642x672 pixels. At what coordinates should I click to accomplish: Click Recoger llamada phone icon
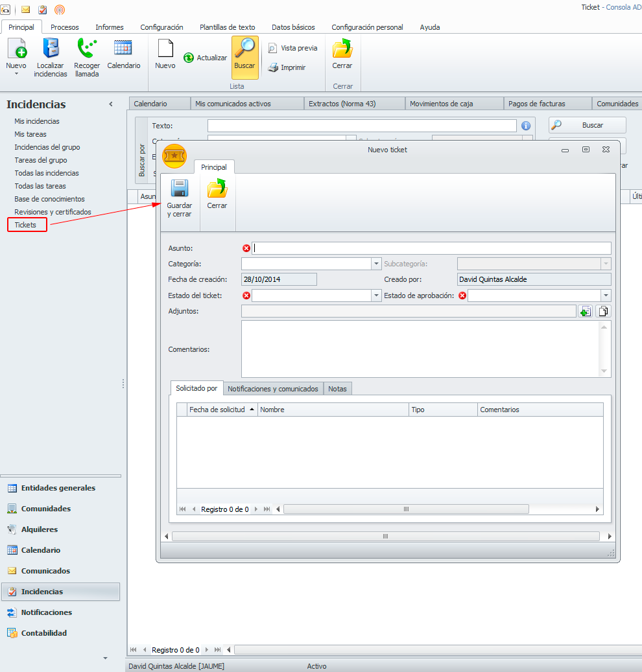pyautogui.click(x=86, y=49)
